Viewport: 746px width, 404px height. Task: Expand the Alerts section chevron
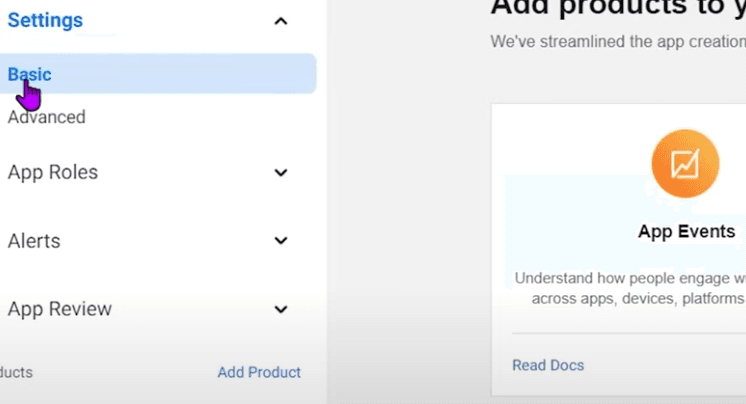coord(281,241)
